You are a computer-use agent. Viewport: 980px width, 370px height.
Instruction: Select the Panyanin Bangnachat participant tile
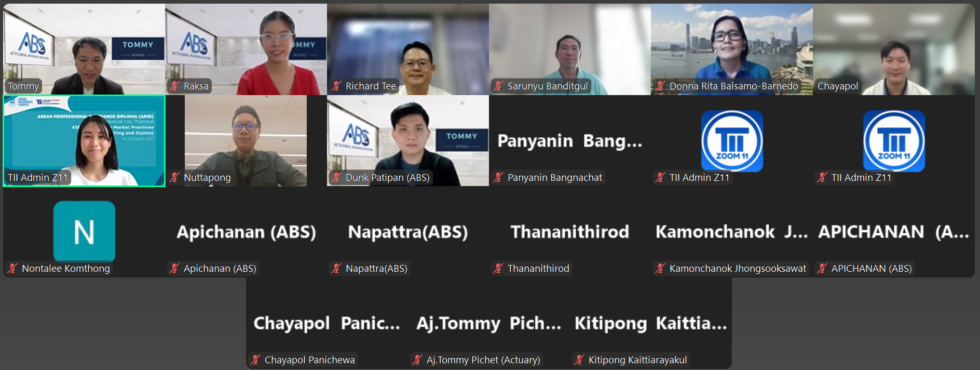coord(570,141)
